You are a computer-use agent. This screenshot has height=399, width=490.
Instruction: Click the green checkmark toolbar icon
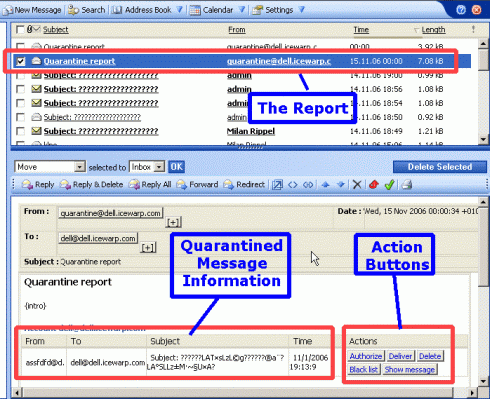[x=389, y=185]
